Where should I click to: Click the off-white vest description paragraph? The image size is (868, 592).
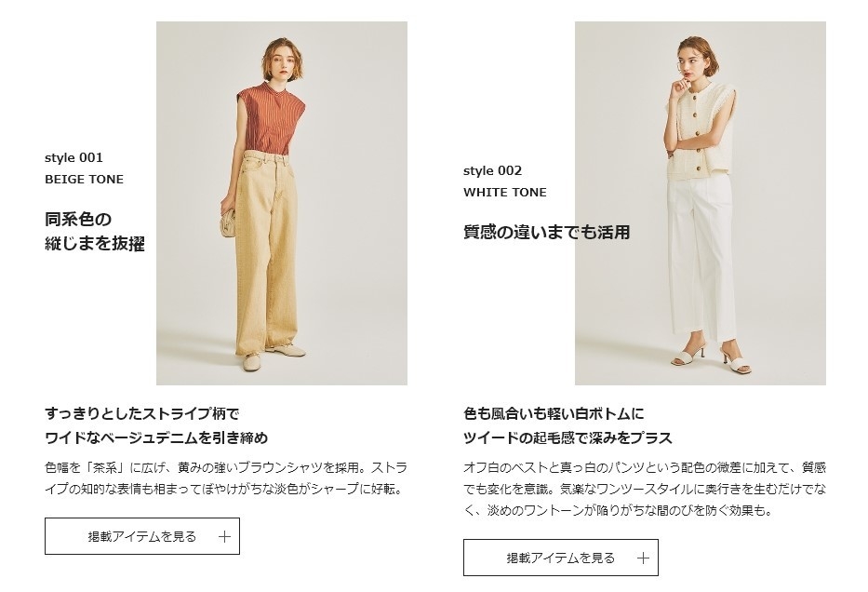[x=645, y=489]
